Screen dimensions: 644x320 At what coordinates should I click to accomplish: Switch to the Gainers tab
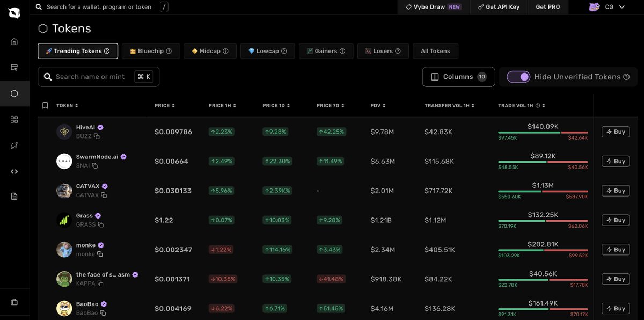(326, 51)
